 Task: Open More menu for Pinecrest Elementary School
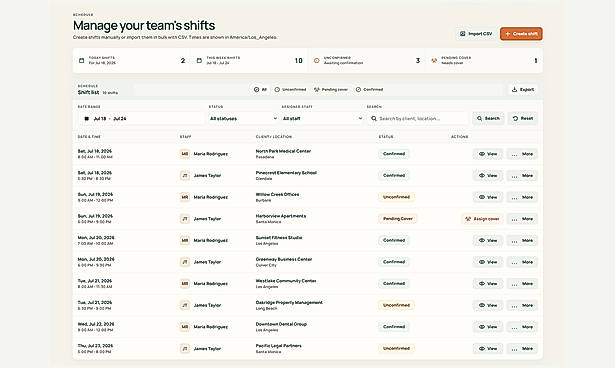click(522, 175)
